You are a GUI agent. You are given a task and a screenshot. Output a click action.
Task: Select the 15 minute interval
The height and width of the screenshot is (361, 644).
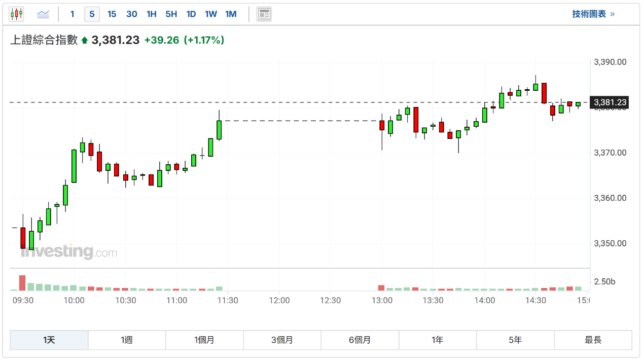(112, 14)
